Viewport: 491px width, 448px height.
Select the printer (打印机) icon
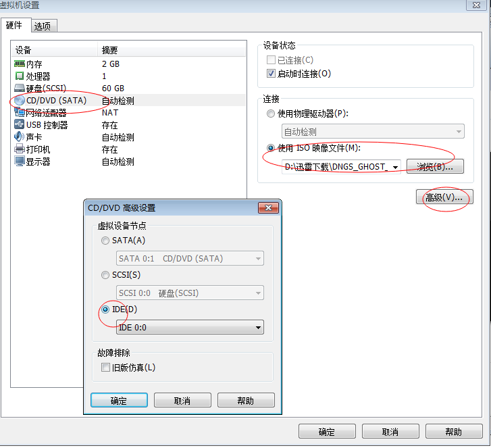tap(19, 149)
